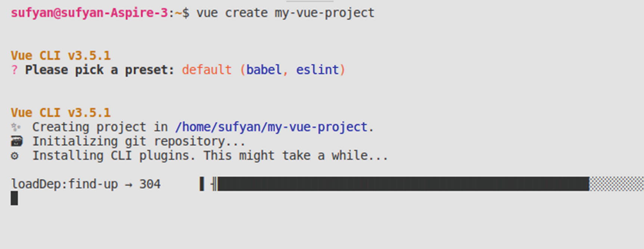Screen dimensions: 644x249
Task: Click the vue create my-vue-project command text
Action: tap(285, 13)
